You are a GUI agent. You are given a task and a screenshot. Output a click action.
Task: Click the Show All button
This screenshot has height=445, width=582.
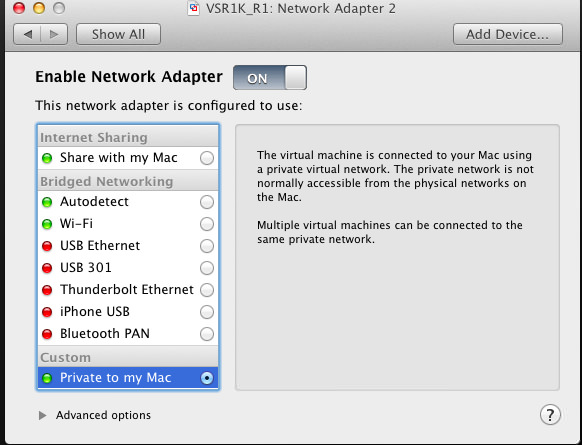pyautogui.click(x=118, y=34)
